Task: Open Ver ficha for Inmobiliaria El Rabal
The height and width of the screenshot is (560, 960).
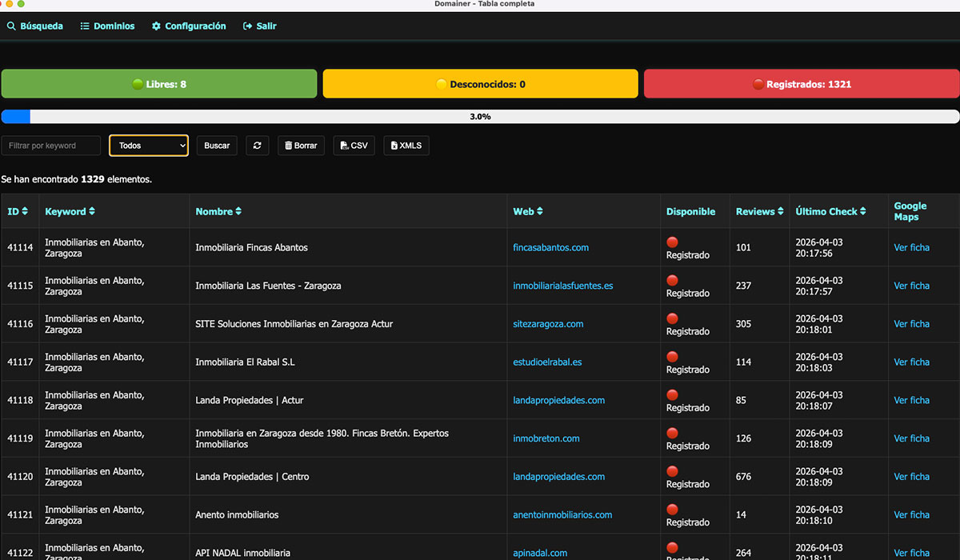Action: pos(911,362)
